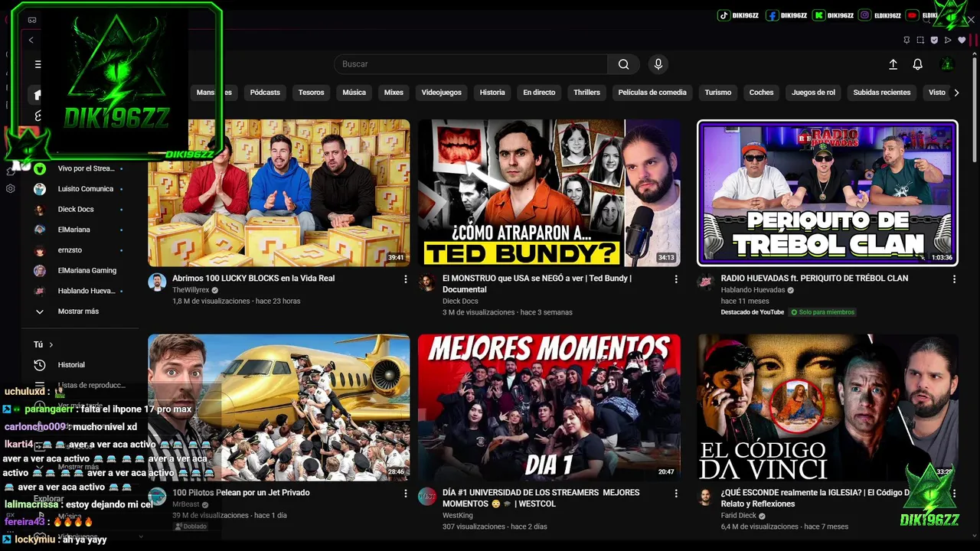The image size is (980, 551).
Task: Expand the Tú section chevron
Action: point(51,344)
